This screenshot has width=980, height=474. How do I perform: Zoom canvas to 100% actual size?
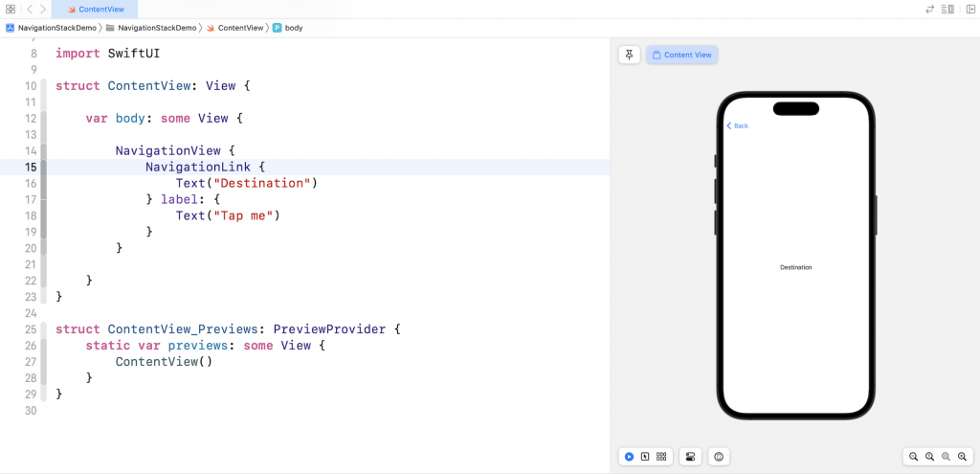tap(930, 457)
